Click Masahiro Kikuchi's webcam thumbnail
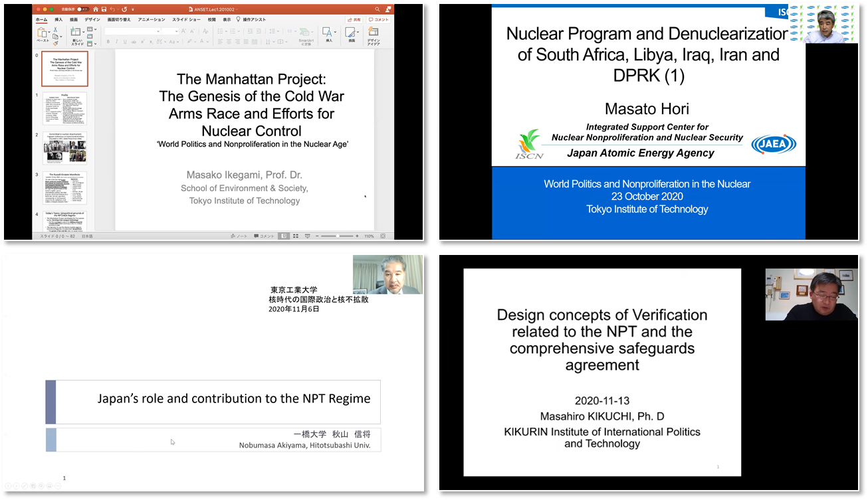Image resolution: width=868 pixels, height=500 pixels. [x=812, y=294]
